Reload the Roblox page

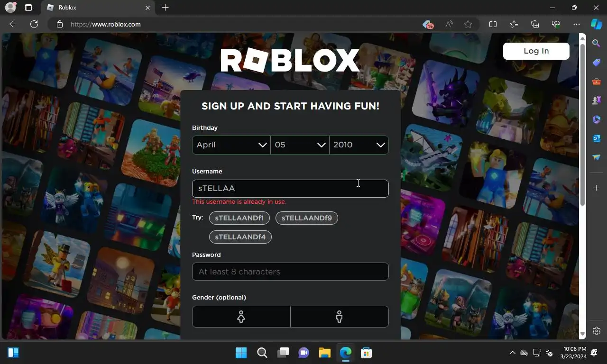point(34,24)
